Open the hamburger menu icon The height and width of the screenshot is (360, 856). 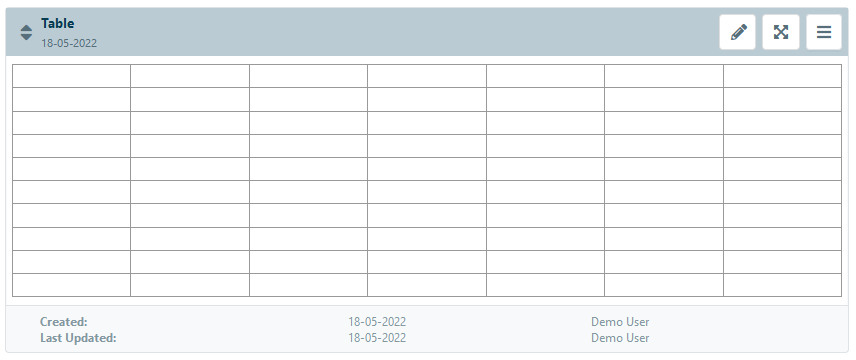pos(824,32)
